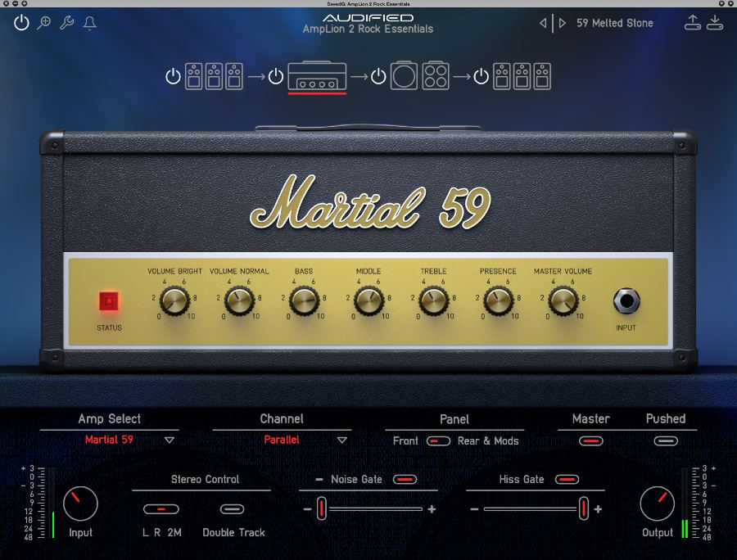Click the import preset download icon
This screenshot has height=560, width=737.
coord(715,23)
